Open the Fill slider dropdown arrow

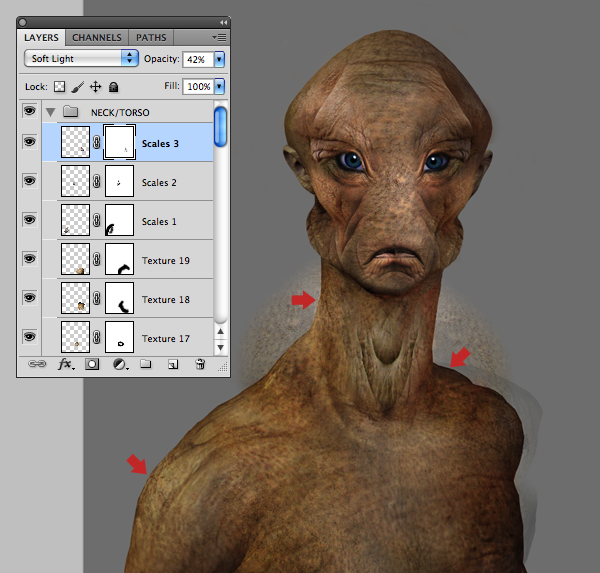pyautogui.click(x=219, y=87)
